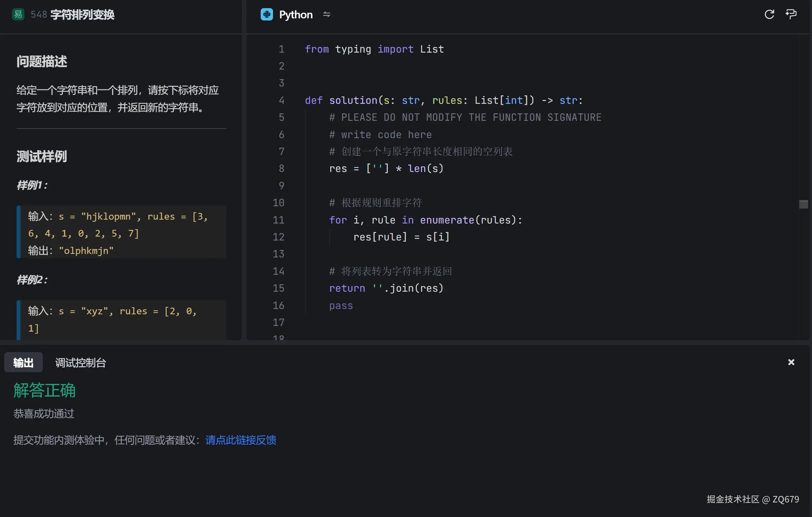Open the 调试控制台 tab

point(81,363)
